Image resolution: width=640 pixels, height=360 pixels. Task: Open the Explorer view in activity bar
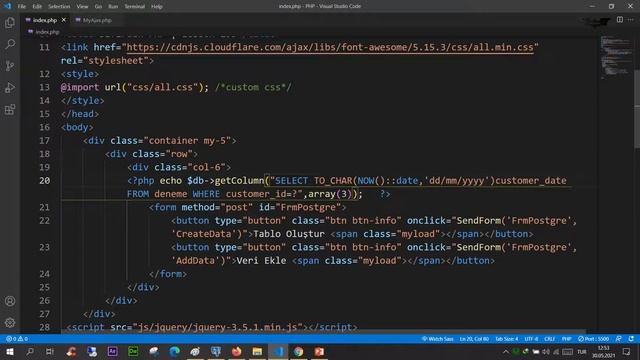pos(10,22)
